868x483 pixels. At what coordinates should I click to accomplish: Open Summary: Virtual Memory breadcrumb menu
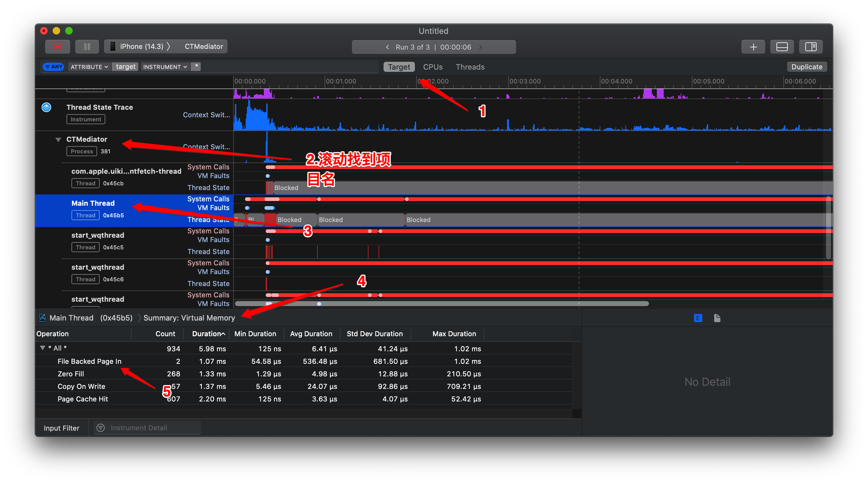point(189,318)
